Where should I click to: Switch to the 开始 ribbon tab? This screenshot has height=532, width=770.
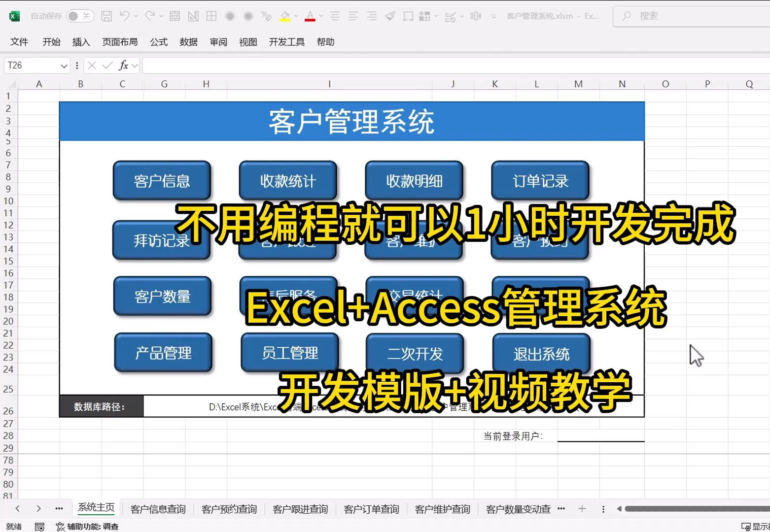pos(51,42)
